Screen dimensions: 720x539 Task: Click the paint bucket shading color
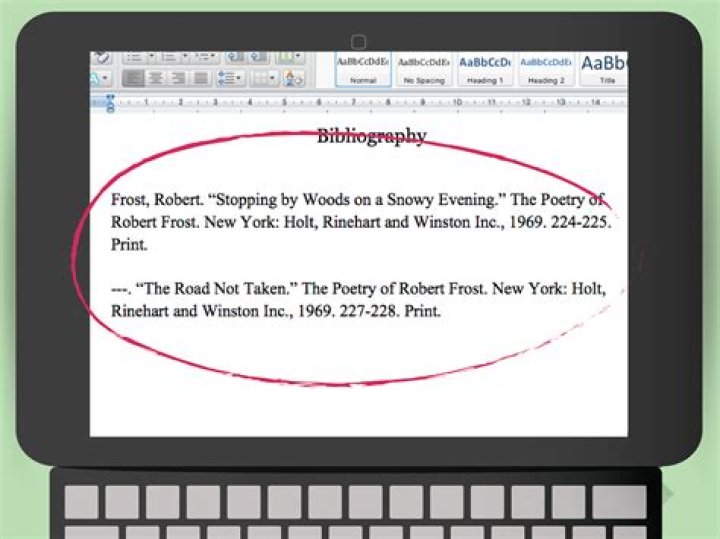point(292,78)
